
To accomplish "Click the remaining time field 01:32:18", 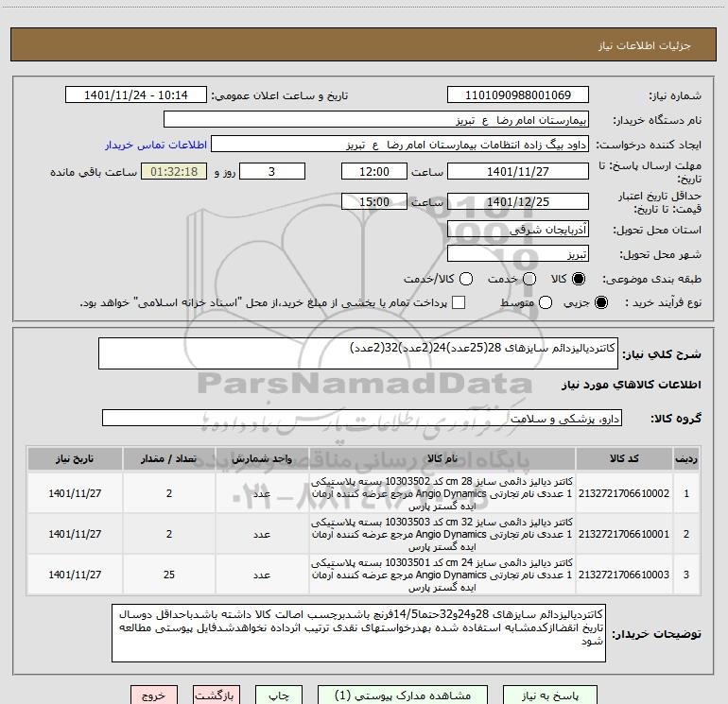I will coord(174,171).
